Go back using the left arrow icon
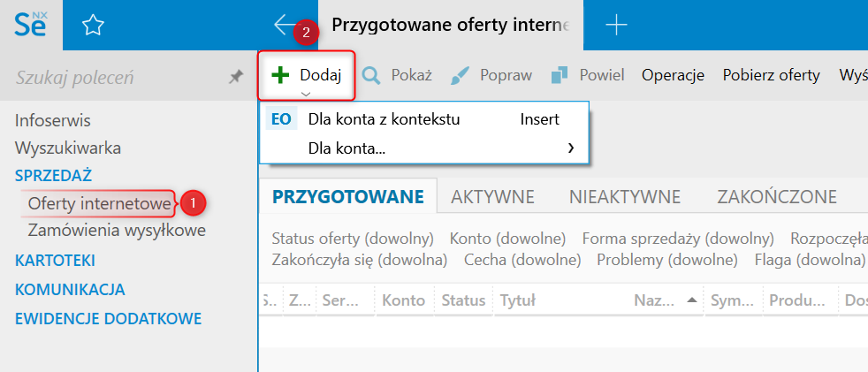The width and height of the screenshot is (868, 372). (x=286, y=25)
